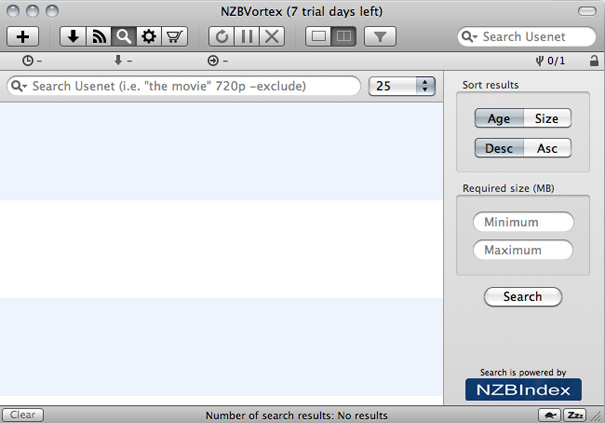Select Asc sort order

[547, 148]
